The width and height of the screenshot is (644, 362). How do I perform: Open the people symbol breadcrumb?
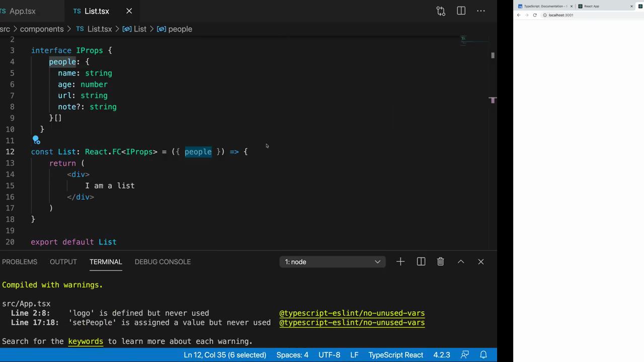tap(175, 29)
